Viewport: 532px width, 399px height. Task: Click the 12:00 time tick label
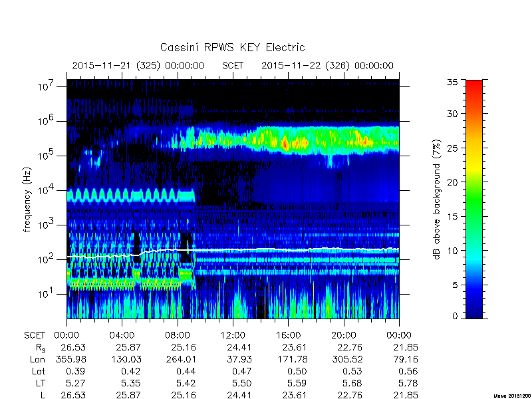(233, 335)
